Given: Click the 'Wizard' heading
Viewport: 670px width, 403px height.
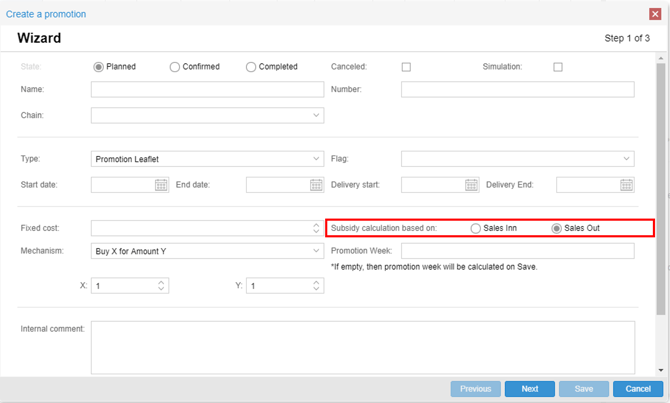Looking at the screenshot, I should coord(39,38).
